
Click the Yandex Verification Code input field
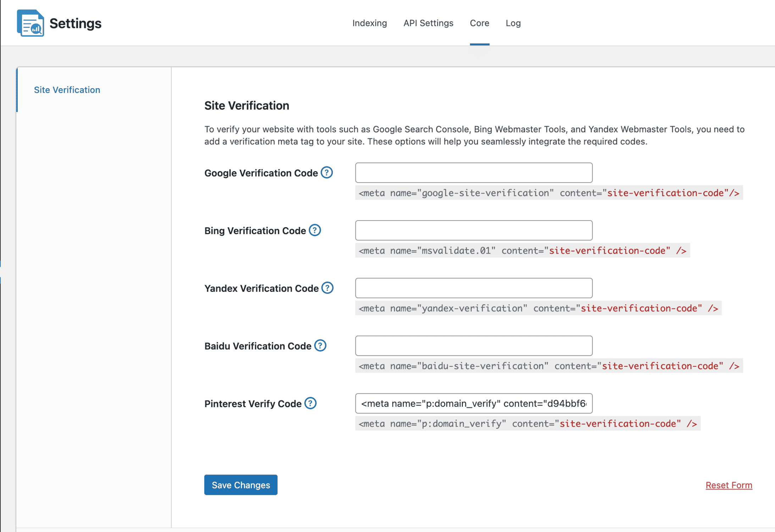474,288
